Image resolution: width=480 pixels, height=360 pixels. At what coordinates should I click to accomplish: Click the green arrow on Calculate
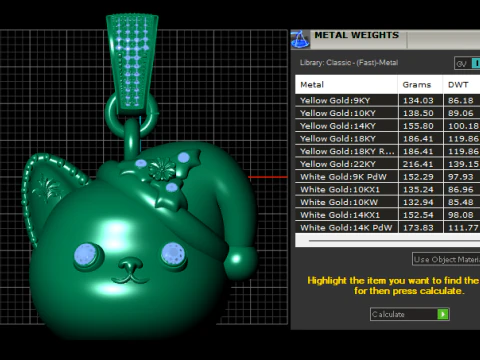443,314
